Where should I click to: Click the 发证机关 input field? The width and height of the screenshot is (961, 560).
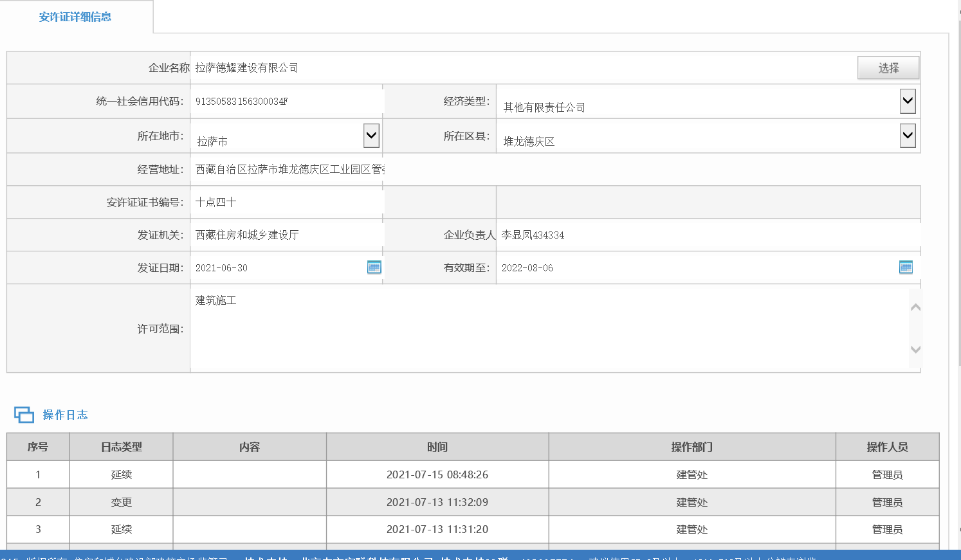pyautogui.click(x=286, y=235)
